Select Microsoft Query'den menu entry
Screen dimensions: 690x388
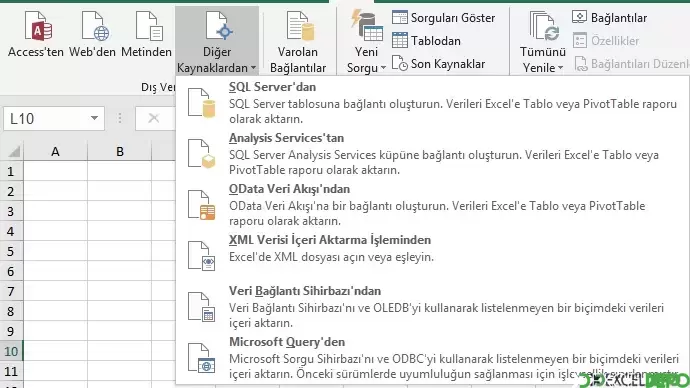pos(432,358)
